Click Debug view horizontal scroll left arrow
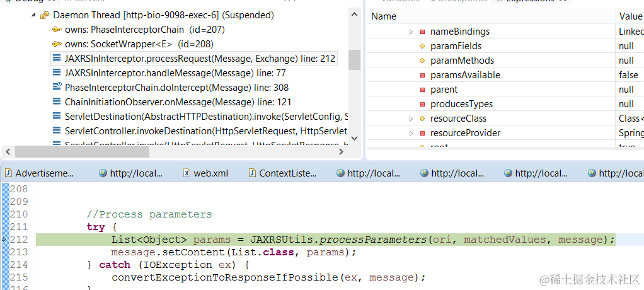This screenshot has width=644, height=290. [8, 151]
